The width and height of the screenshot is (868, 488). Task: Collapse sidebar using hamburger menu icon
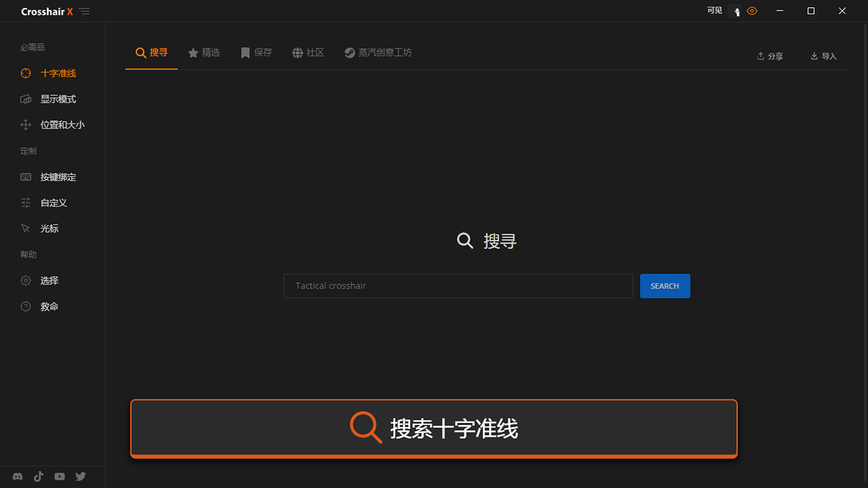(x=84, y=11)
